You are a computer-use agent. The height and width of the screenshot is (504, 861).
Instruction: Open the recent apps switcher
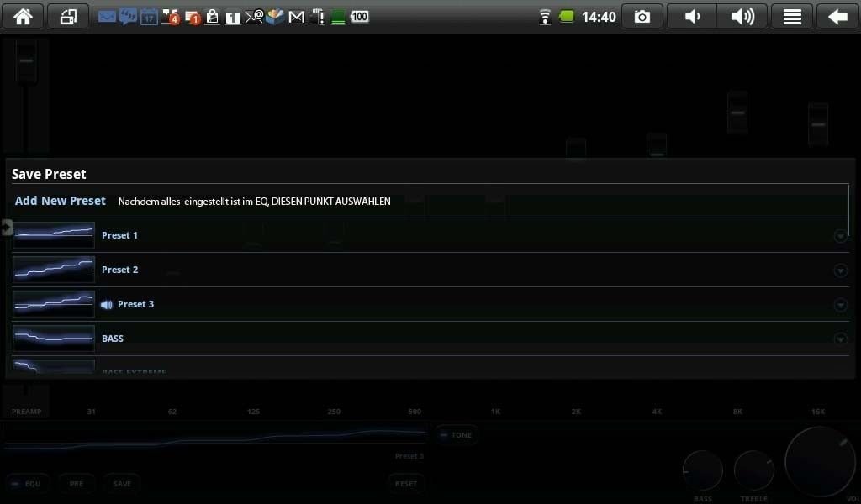[68, 17]
